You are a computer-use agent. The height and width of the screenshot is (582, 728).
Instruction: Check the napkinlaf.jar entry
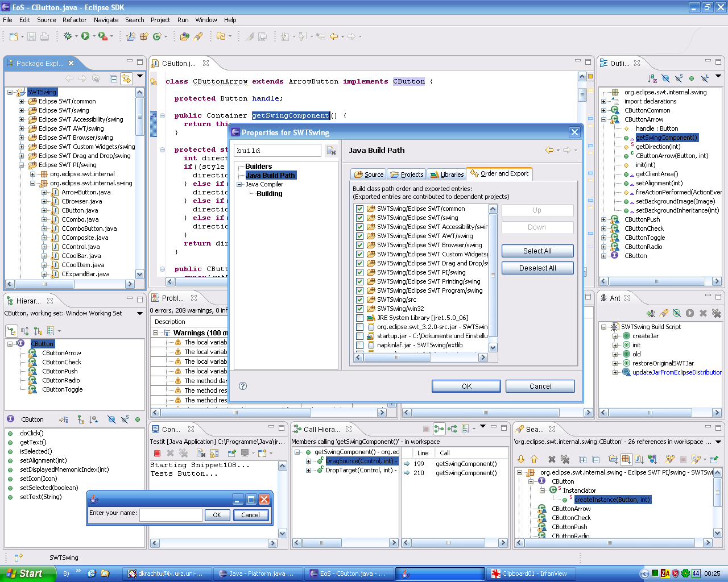point(359,345)
